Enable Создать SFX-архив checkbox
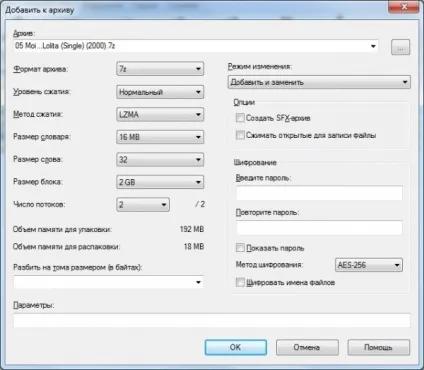The width and height of the screenshot is (424, 370). pos(240,118)
